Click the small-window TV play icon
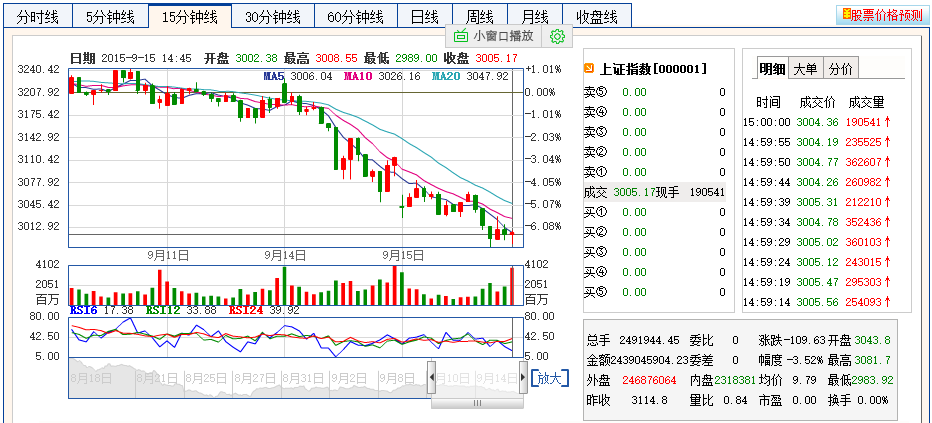The height and width of the screenshot is (423, 932). click(461, 36)
